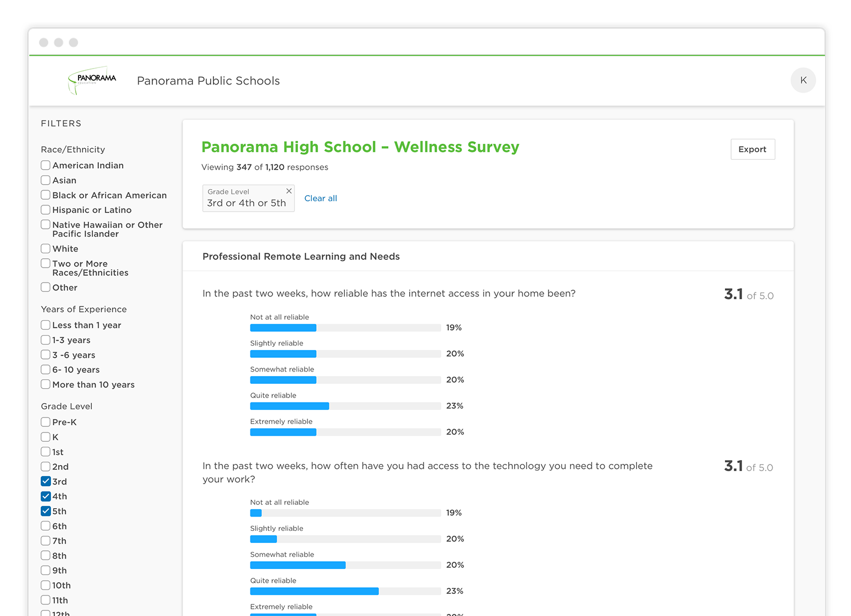This screenshot has width=851, height=616.
Task: Check Native Hawaiian or Other Pacific Islander
Action: (46, 225)
